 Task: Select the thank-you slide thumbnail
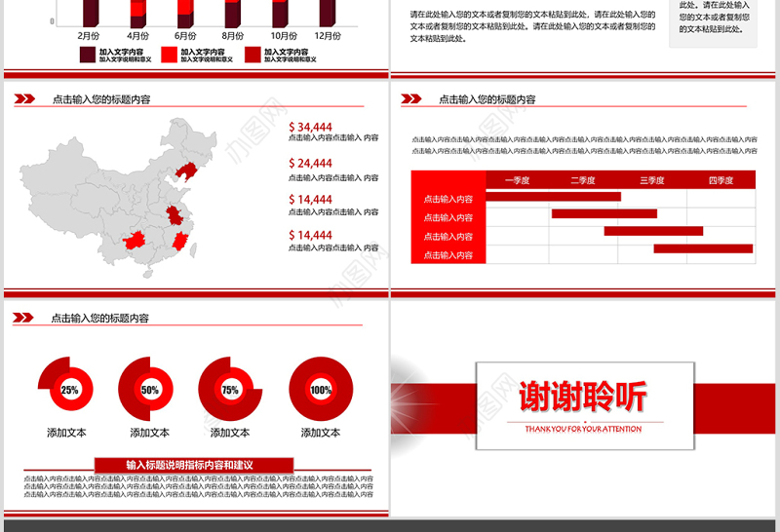pos(583,407)
